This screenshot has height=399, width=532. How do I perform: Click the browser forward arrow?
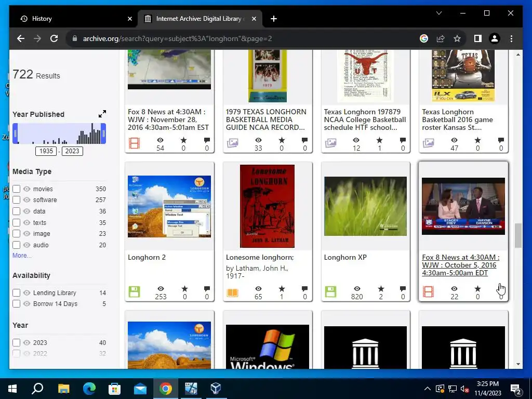click(37, 38)
